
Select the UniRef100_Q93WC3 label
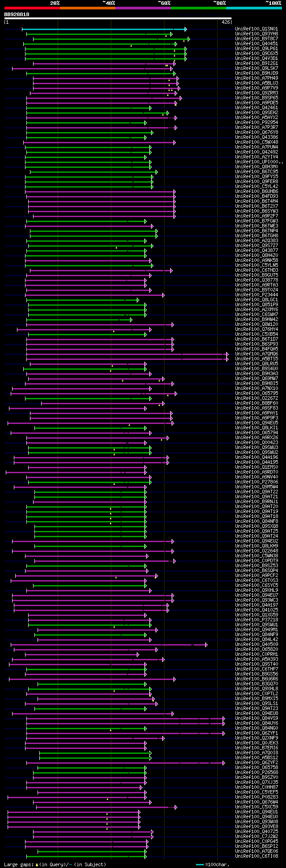[257, 600]
